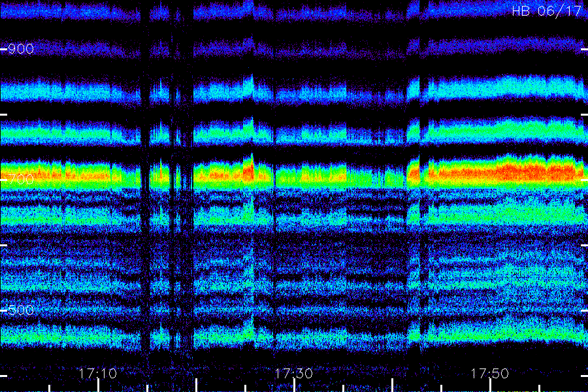
Task: Click the 900 frequency axis label
Action: [21, 49]
